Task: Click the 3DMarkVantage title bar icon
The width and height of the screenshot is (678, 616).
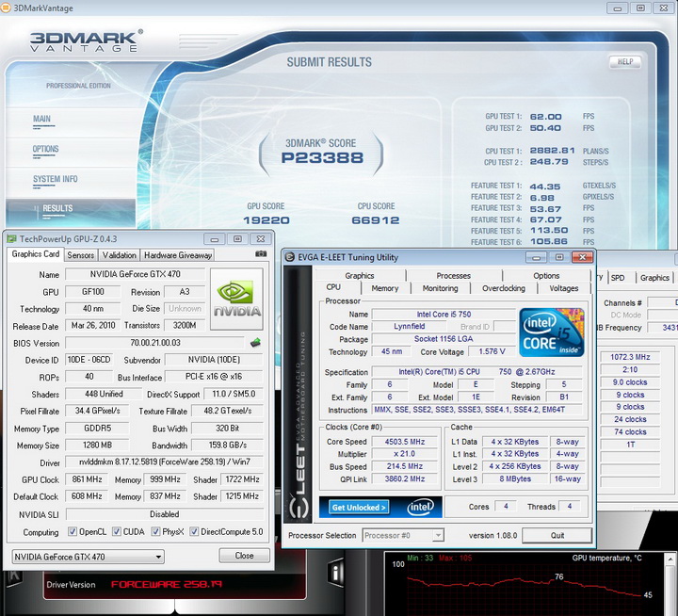Action: [6, 8]
